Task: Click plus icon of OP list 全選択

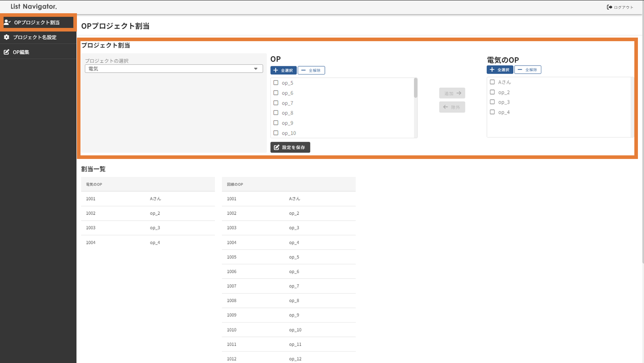Action: (276, 71)
